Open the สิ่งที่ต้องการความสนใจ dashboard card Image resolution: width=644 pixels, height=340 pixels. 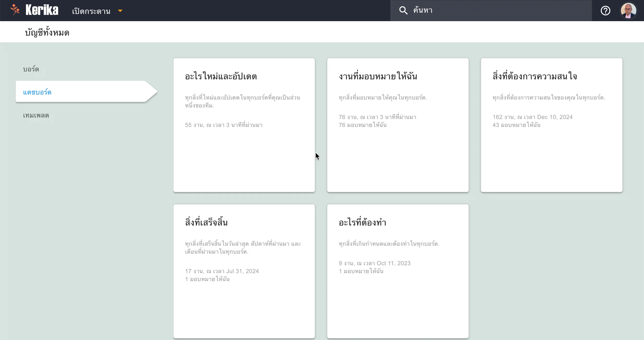(551, 125)
